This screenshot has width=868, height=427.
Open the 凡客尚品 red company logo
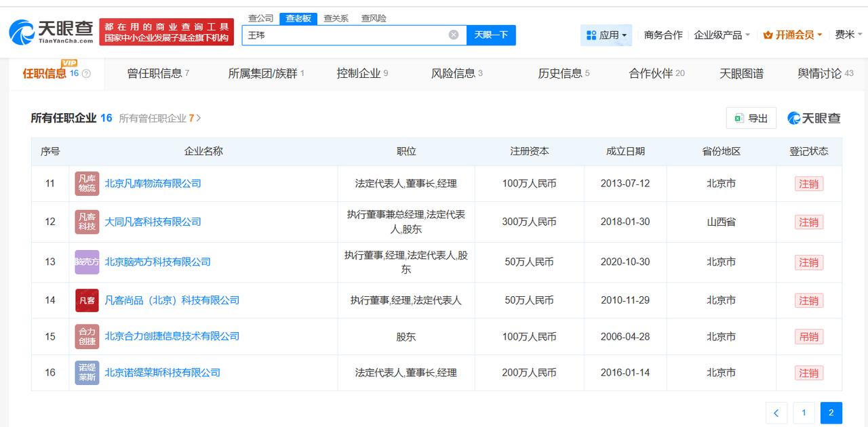coord(87,300)
